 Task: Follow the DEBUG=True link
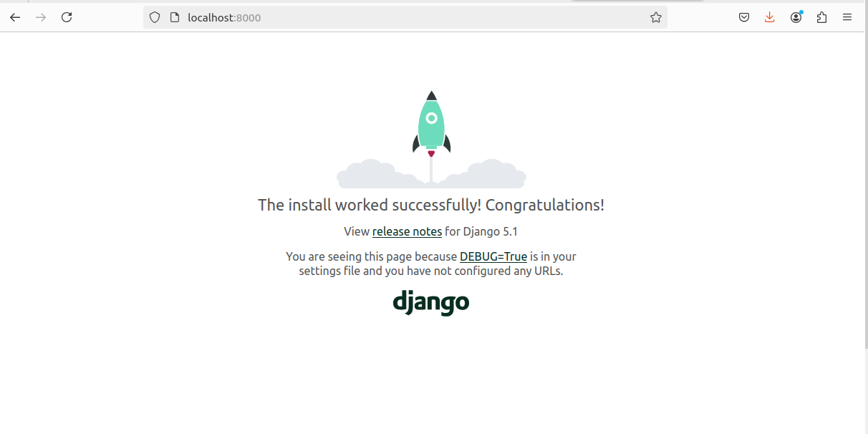pyautogui.click(x=493, y=256)
